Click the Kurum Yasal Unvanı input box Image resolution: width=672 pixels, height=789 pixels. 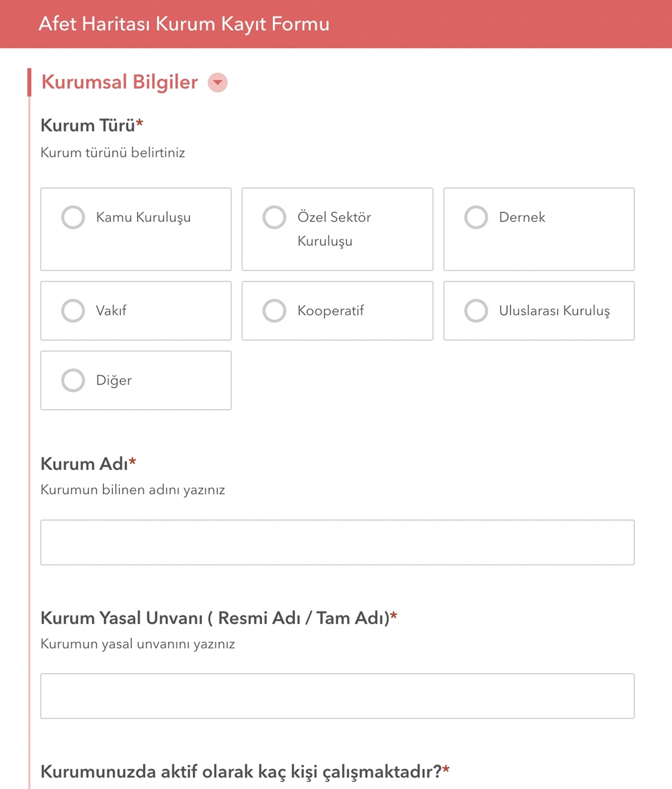point(337,696)
